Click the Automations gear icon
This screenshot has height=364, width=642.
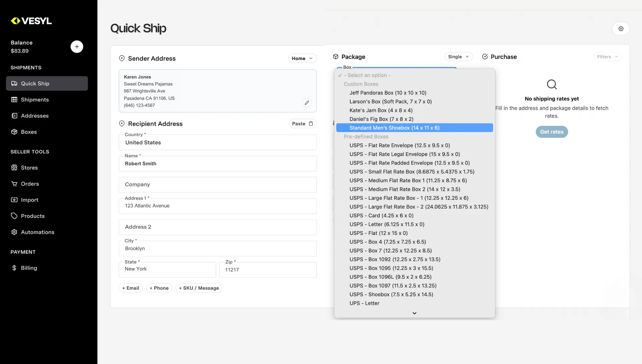14,232
